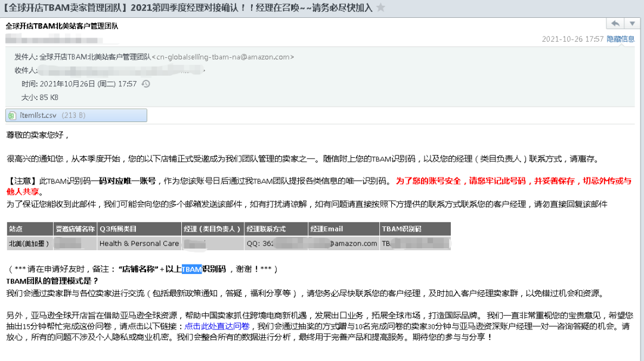
Task: Click the attachment size label (213 B)
Action: pos(73,114)
